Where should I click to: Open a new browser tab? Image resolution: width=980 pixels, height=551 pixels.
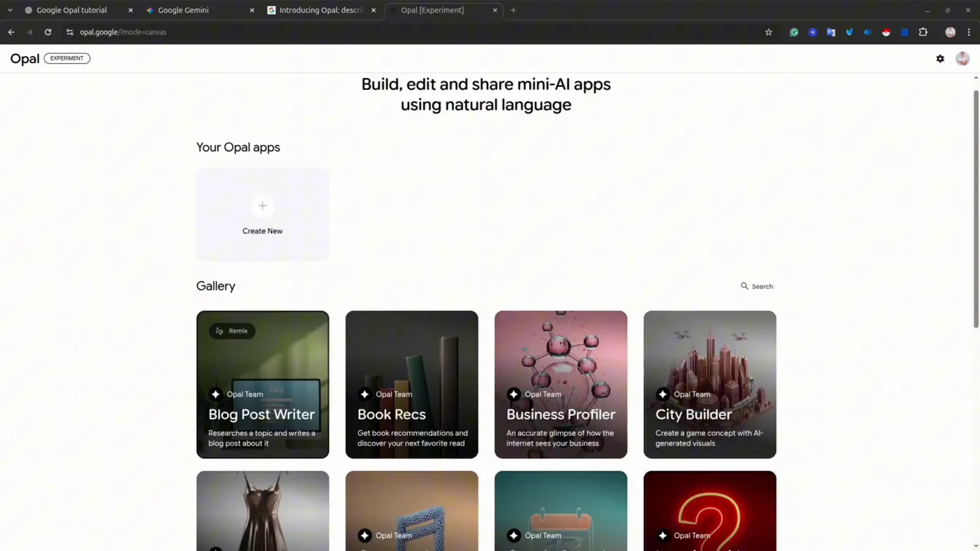pos(513,10)
